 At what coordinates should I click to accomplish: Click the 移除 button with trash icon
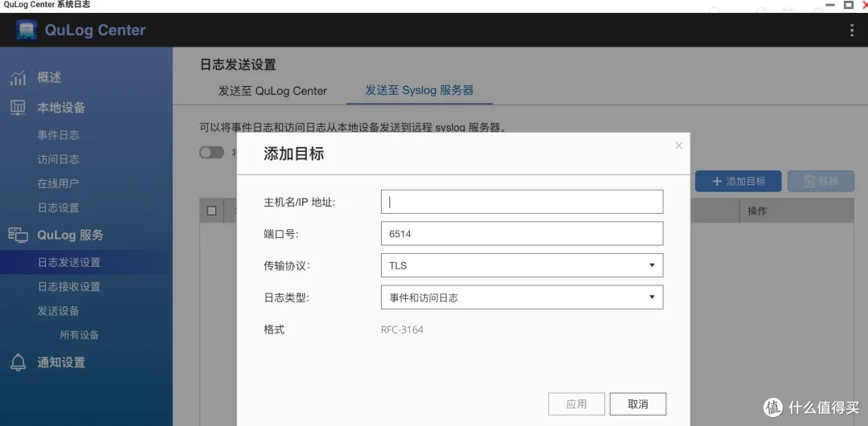click(x=821, y=181)
